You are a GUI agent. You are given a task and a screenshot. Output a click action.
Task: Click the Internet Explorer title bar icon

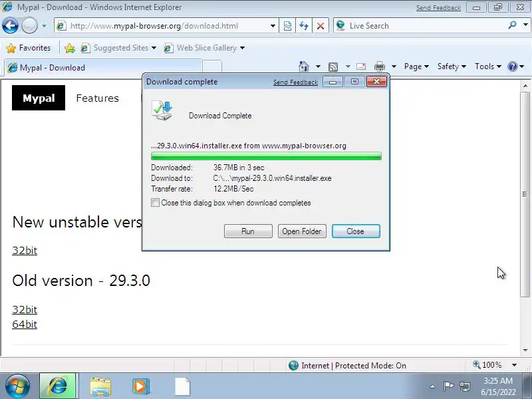click(7, 7)
